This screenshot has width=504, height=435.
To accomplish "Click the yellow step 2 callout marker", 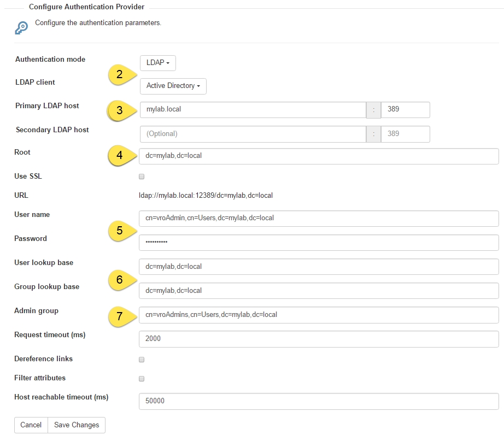I will click(x=120, y=75).
